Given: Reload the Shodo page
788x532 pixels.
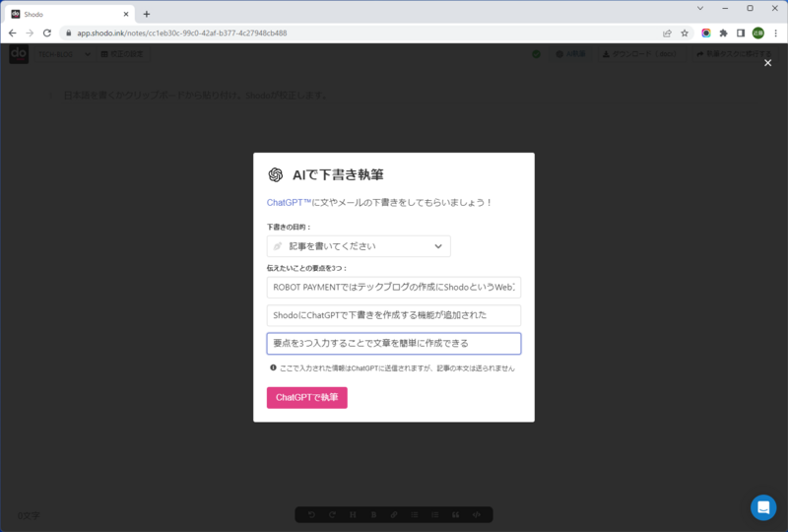Looking at the screenshot, I should tap(47, 33).
